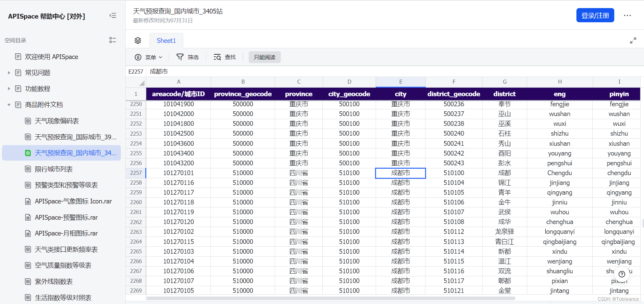Select row header 2257
This screenshot has width=644, height=304.
[136, 173]
